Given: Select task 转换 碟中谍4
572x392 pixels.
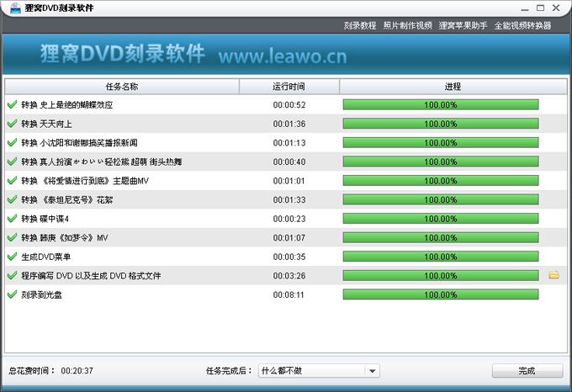Looking at the screenshot, I should pos(45,219).
